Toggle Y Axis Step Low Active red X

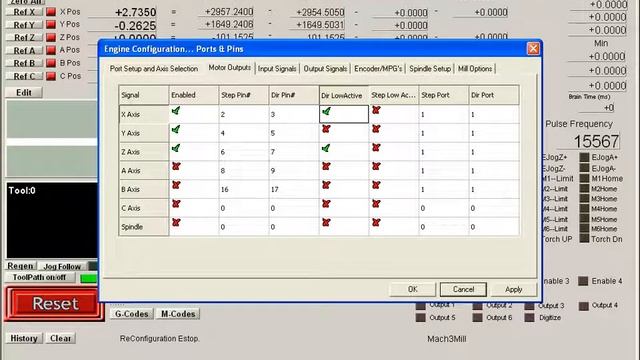[x=376, y=129]
